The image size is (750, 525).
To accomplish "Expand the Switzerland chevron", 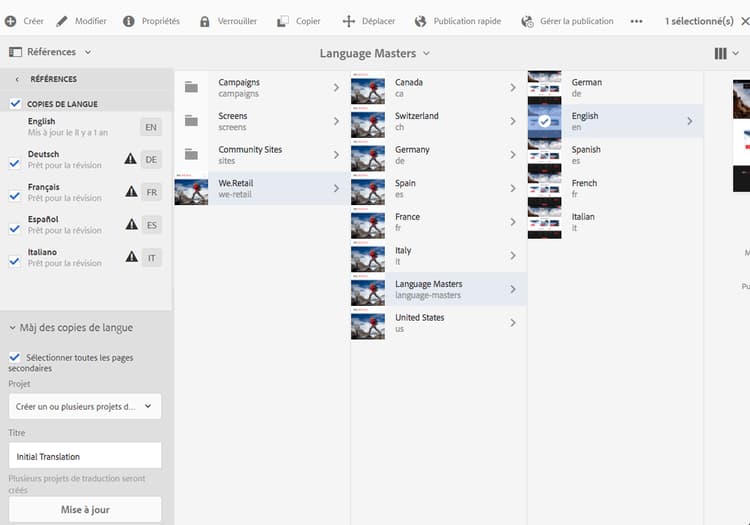I will tap(513, 121).
